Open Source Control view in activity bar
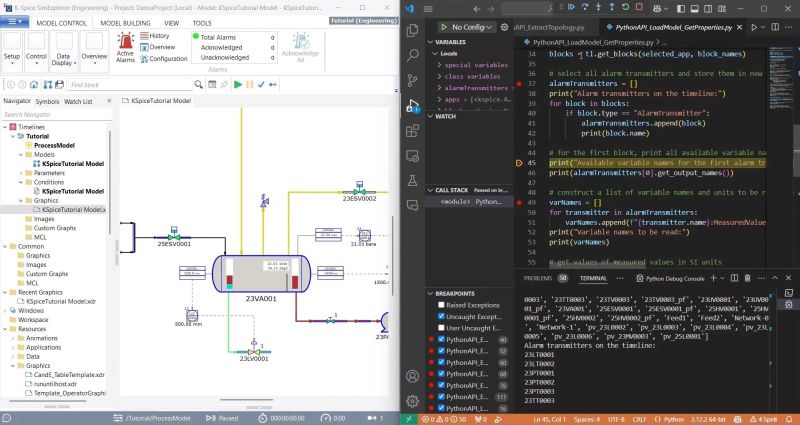 pos(412,80)
